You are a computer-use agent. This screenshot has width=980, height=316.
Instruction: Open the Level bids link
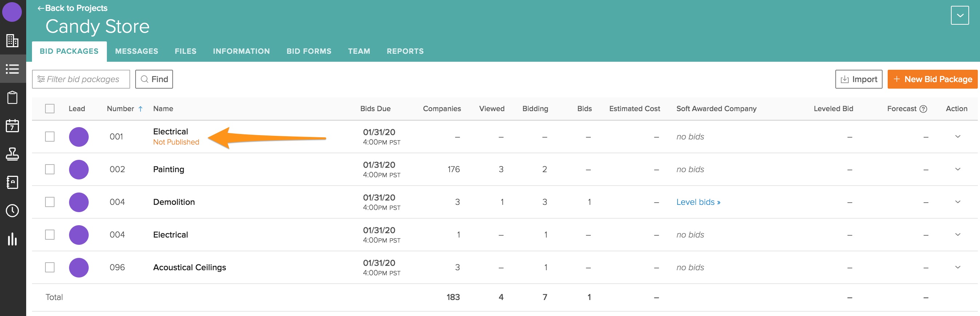tap(698, 202)
